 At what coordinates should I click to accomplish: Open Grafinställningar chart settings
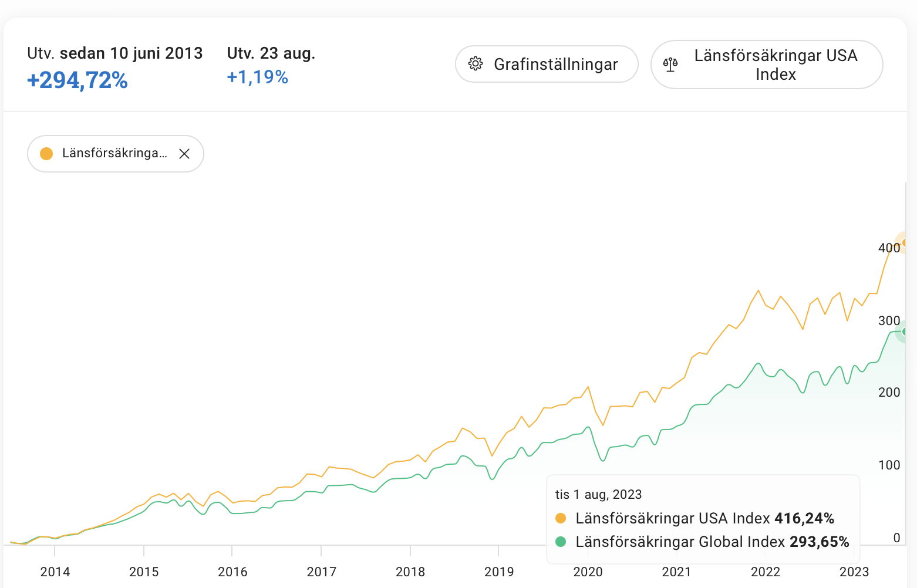click(x=547, y=64)
